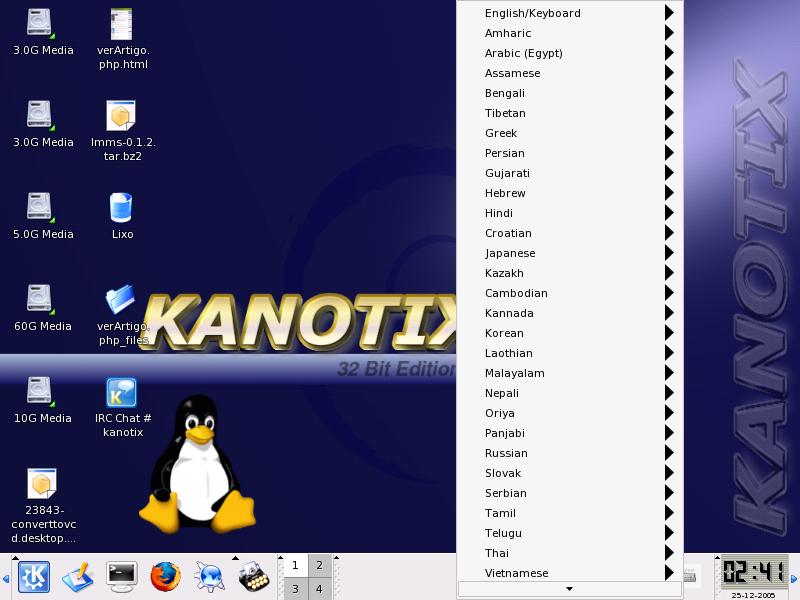
Task: Open the KDE K menu button
Action: pyautogui.click(x=34, y=577)
